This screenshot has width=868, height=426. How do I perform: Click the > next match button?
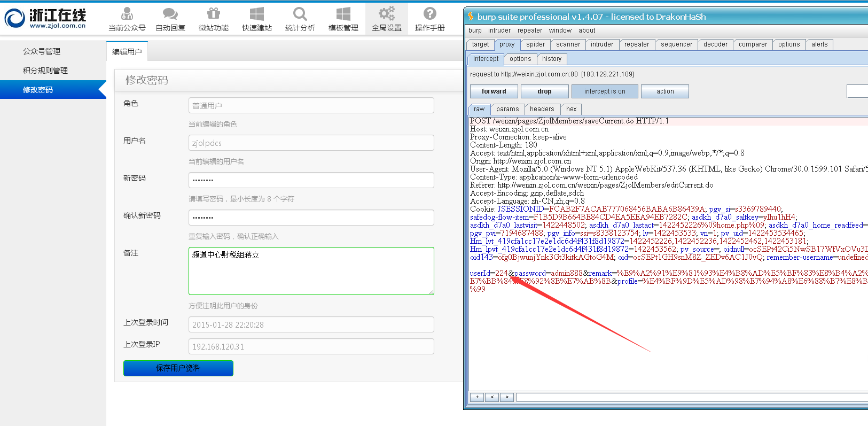click(x=507, y=397)
